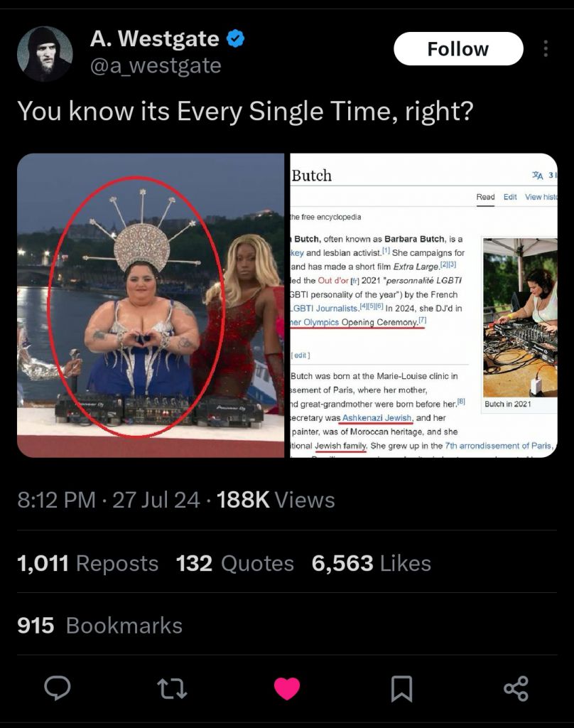The image size is (574, 728).
Task: Tap the 188K Views count
Action: tap(276, 500)
